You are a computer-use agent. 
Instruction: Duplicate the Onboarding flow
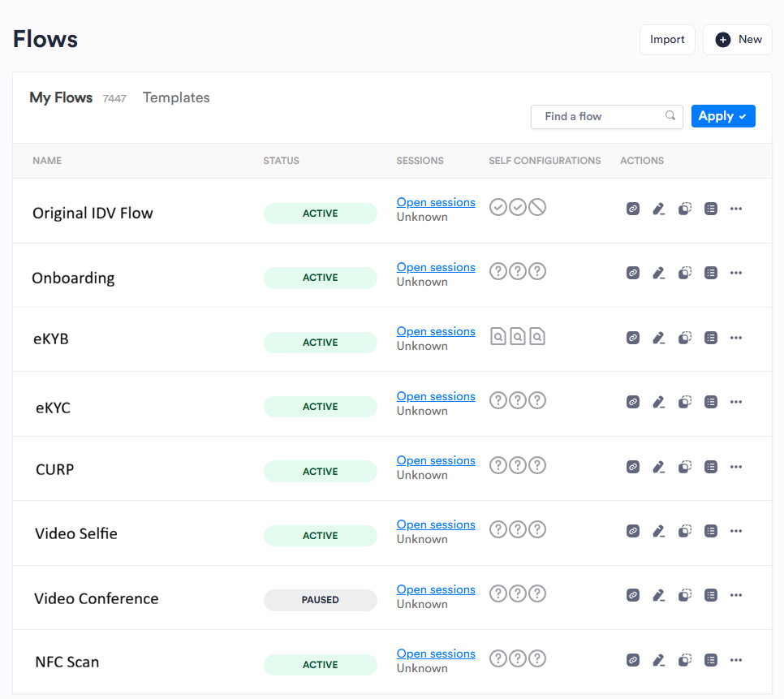click(685, 273)
